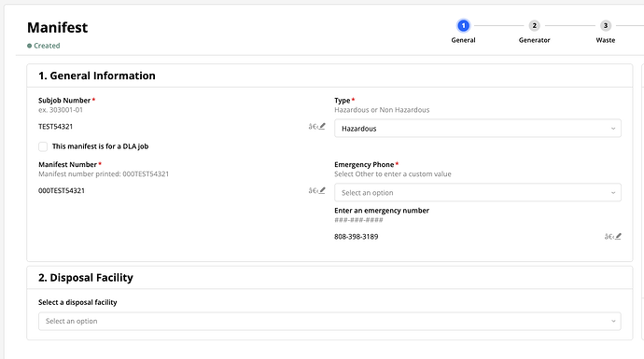Click 'This manifest is for a DLA job' label
Image resolution: width=644 pixels, height=359 pixels.
tap(100, 146)
